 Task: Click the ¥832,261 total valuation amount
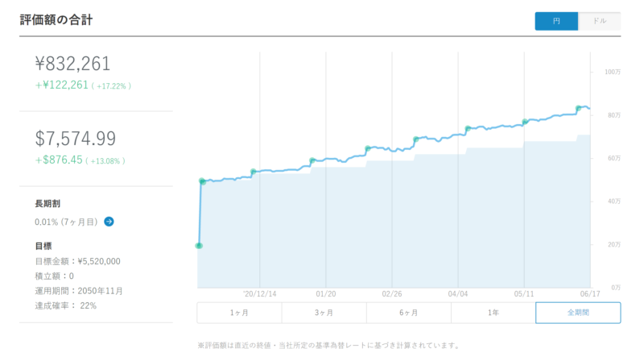[72, 64]
